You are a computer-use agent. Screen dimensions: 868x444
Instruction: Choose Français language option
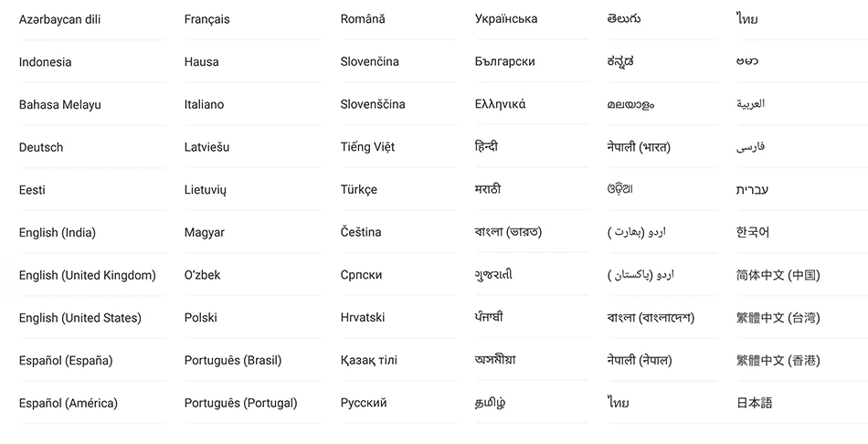coord(207,19)
